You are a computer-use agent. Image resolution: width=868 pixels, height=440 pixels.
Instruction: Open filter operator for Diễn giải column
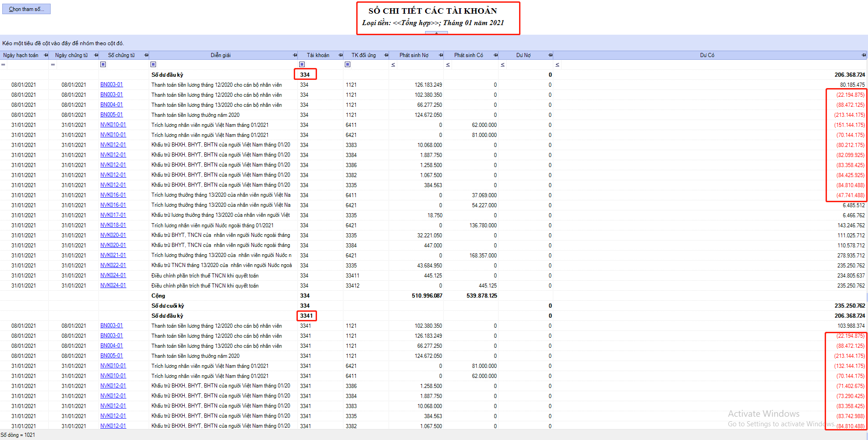click(x=153, y=64)
